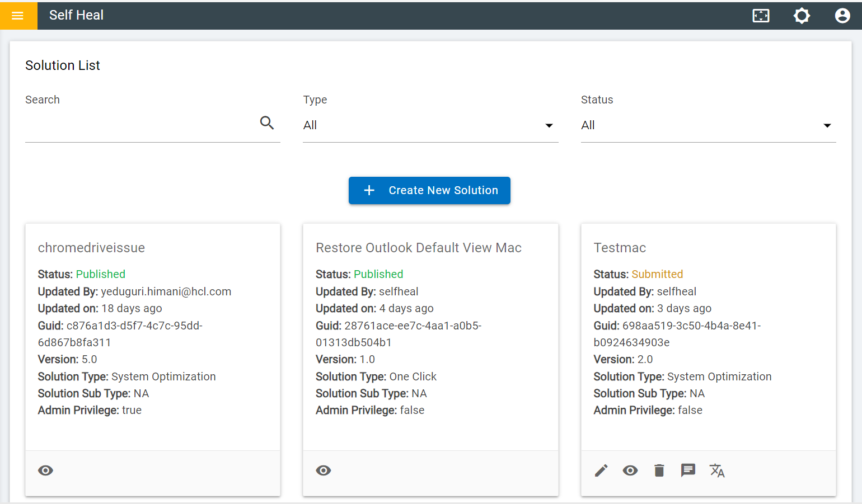Open comments for Testmac solution

click(688, 470)
